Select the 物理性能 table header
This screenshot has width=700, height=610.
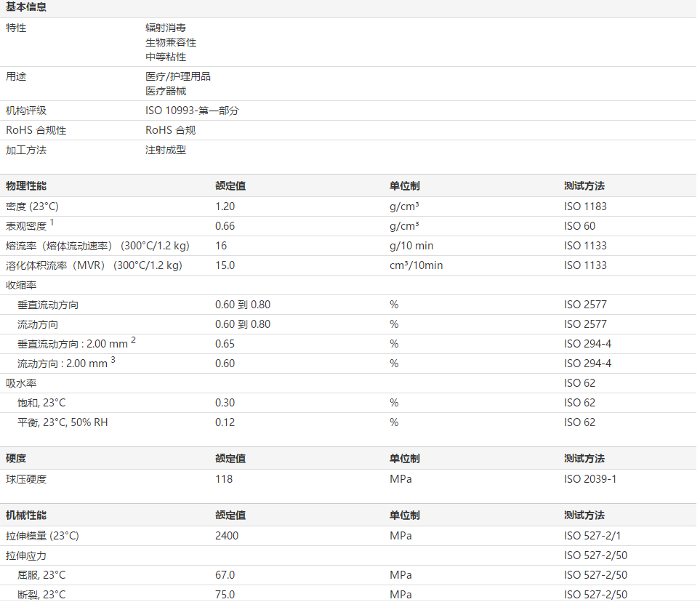[26, 186]
